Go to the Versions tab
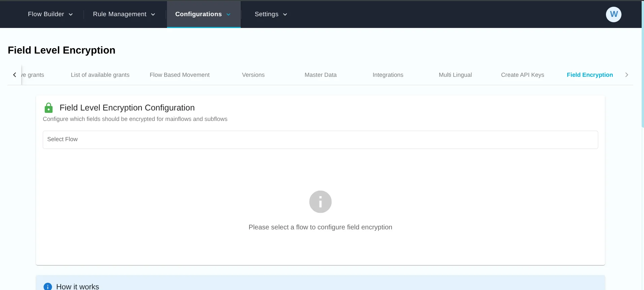The width and height of the screenshot is (644, 290). point(253,75)
